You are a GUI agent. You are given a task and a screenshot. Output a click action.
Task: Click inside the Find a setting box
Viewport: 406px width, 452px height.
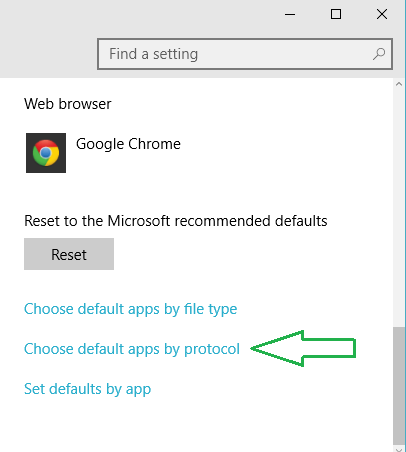pyautogui.click(x=245, y=54)
